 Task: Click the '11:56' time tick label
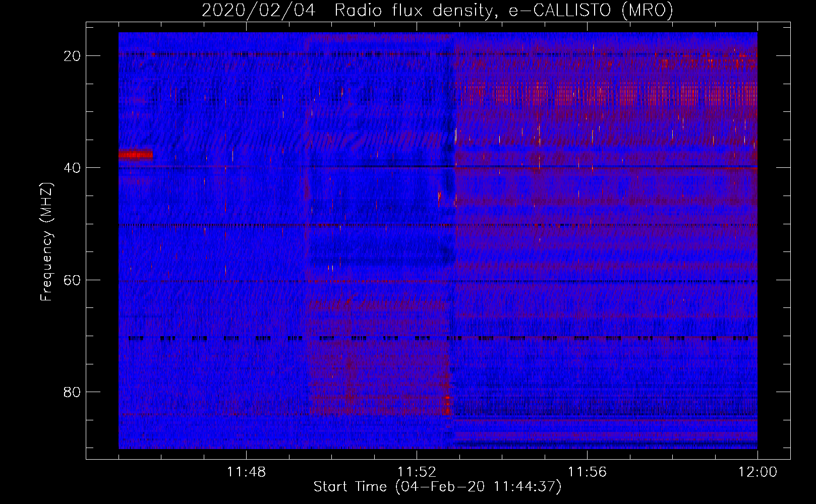click(587, 472)
